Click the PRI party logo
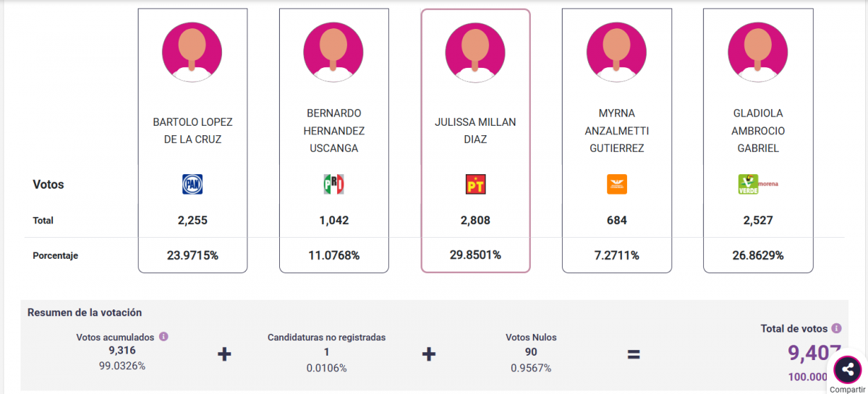 click(333, 184)
